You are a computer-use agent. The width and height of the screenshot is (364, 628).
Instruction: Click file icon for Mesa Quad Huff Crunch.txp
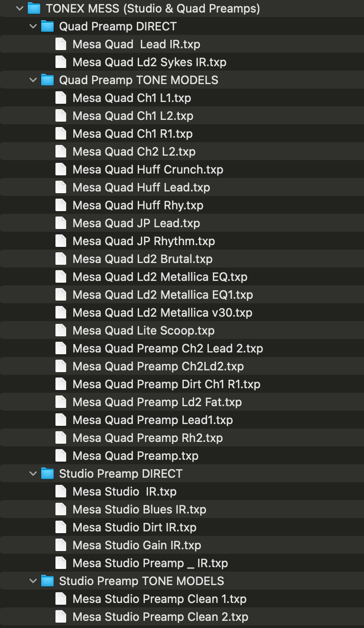point(60,170)
